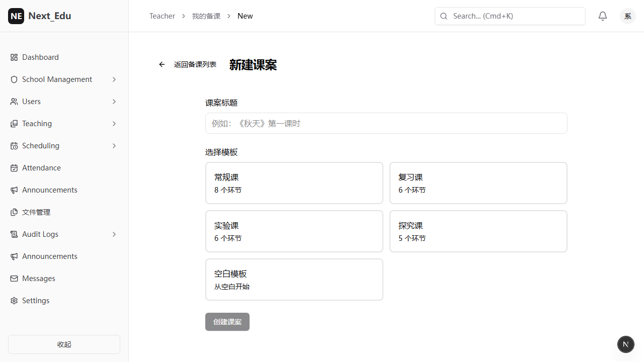Click the 选择模板 label
This screenshot has height=362, width=644.
[221, 152]
